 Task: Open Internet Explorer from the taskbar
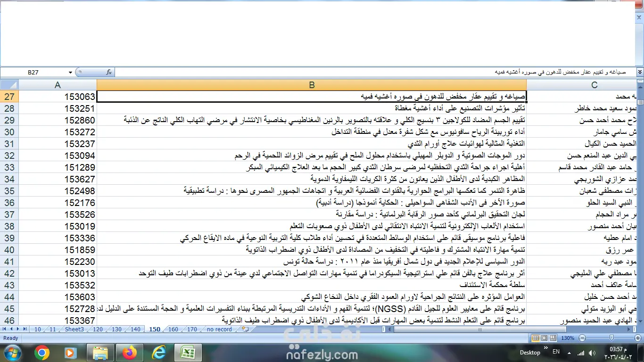[159, 352]
